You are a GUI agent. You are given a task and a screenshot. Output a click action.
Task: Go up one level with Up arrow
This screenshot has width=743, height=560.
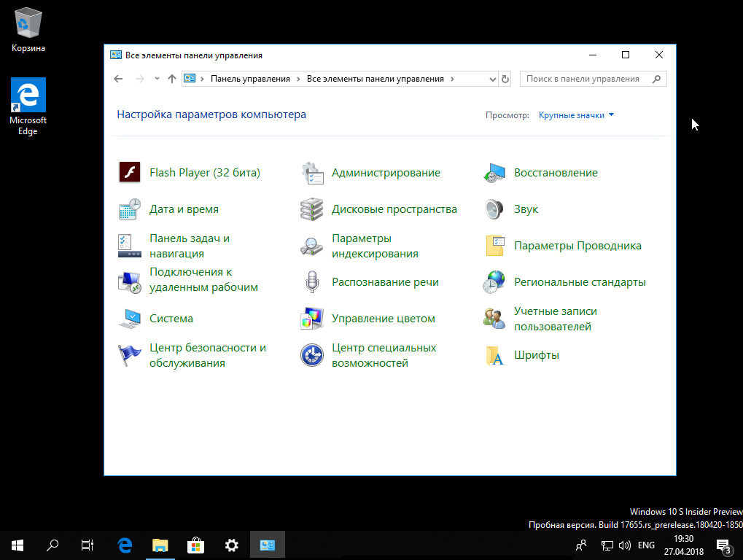click(x=172, y=79)
